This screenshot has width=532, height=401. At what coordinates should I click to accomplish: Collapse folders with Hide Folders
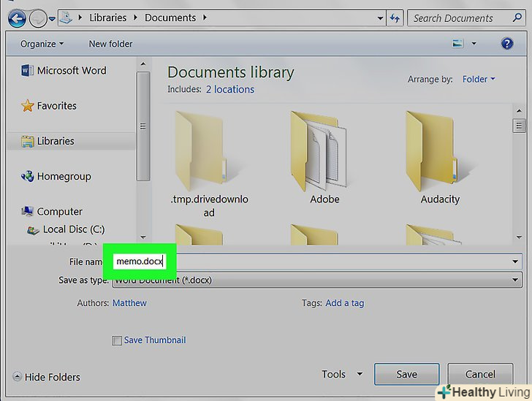47,377
